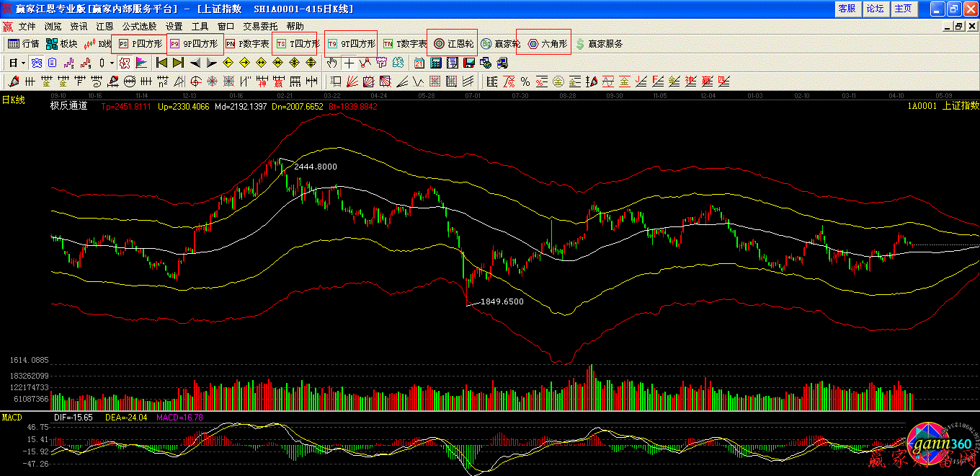Jump to first bar with skip-to-start arrow
The height and width of the screenshot is (476, 980).
161,63
